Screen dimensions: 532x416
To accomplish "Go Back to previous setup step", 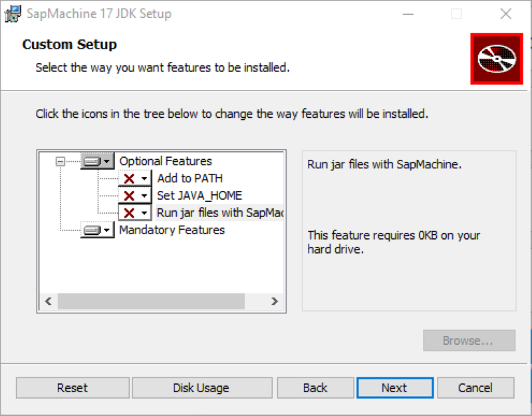I will click(315, 388).
